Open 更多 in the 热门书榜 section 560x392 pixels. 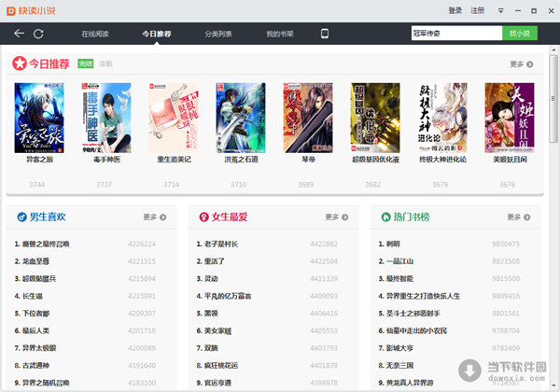tap(519, 217)
